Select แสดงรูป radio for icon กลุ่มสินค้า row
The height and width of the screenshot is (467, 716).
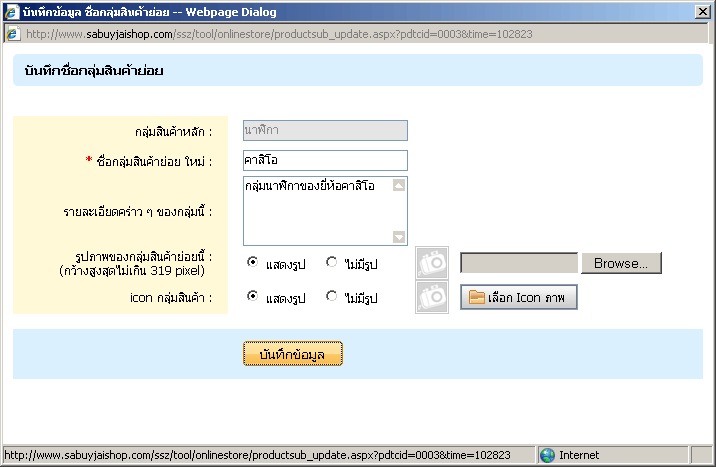(252, 296)
